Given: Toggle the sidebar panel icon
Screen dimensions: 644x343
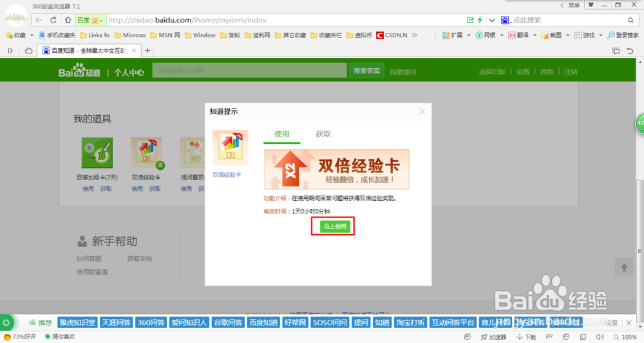Looking at the screenshot, I should click(x=10, y=50).
